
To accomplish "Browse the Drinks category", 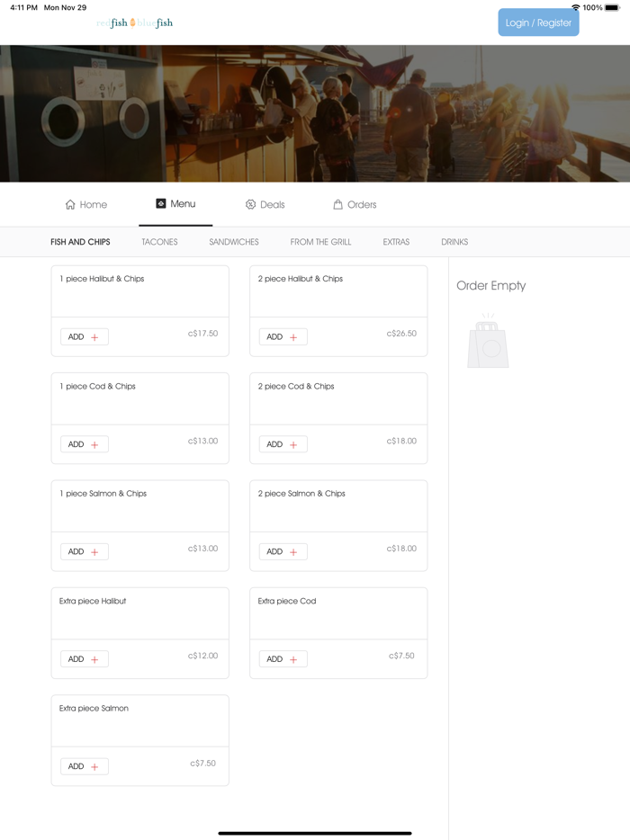I will pyautogui.click(x=454, y=242).
